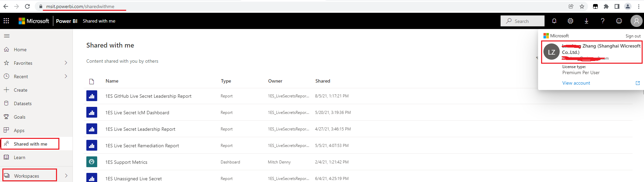Click report icon for Remediation Report row
This screenshot has width=644, height=182.
92,145
